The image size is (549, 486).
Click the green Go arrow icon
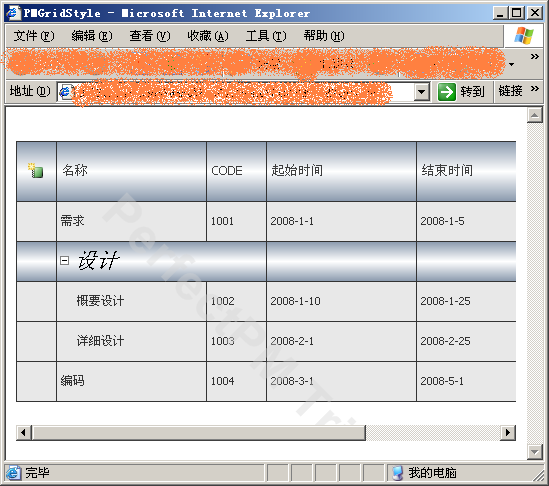(x=447, y=92)
